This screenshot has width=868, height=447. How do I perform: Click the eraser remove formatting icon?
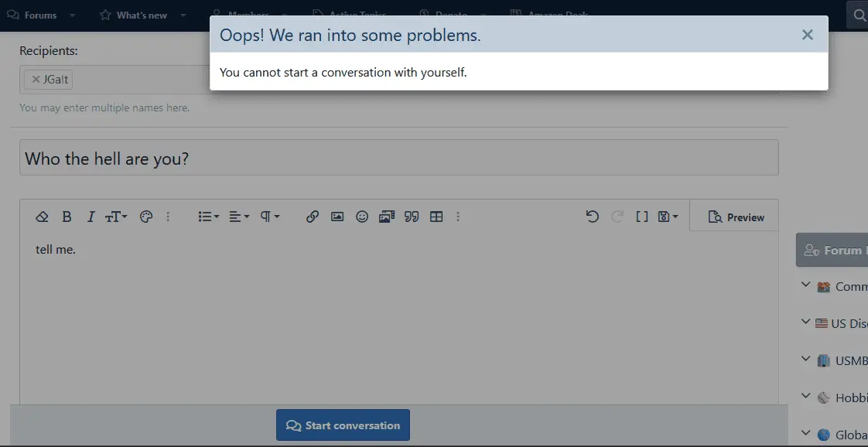tap(43, 217)
